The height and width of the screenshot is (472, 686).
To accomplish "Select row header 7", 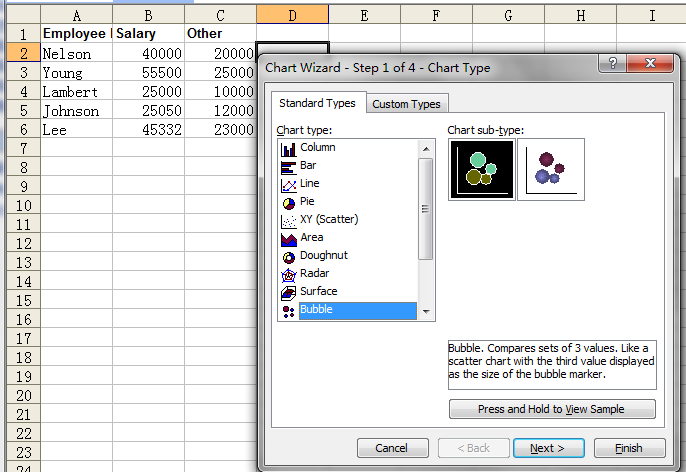I will tap(24, 148).
